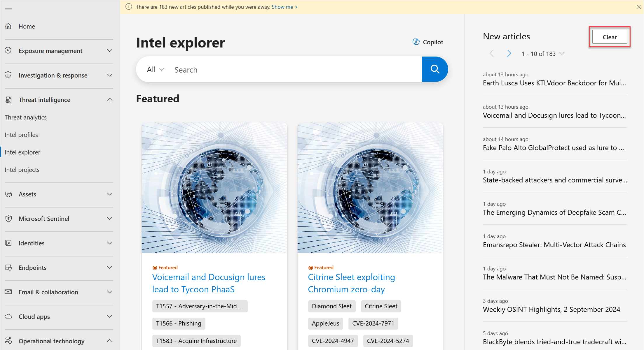The width and height of the screenshot is (644, 350).
Task: Open Threat analytics in sidebar
Action: pyautogui.click(x=26, y=117)
